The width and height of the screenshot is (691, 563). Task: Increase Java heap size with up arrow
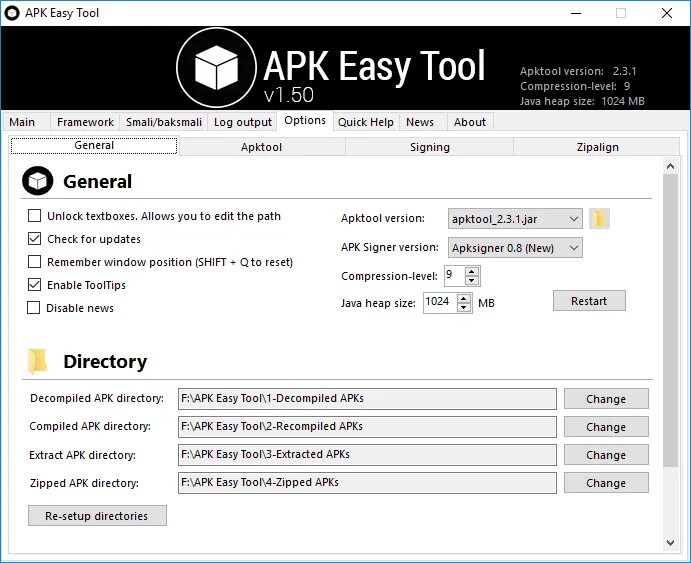tap(464, 298)
